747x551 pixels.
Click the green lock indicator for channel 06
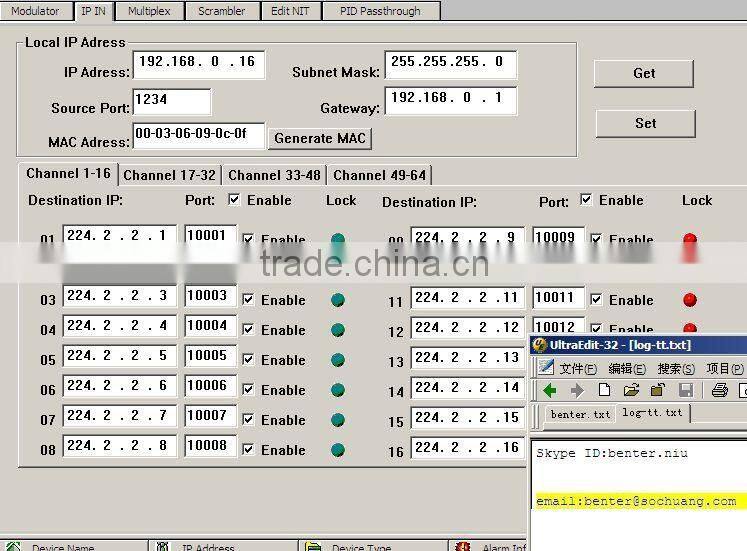click(x=338, y=390)
